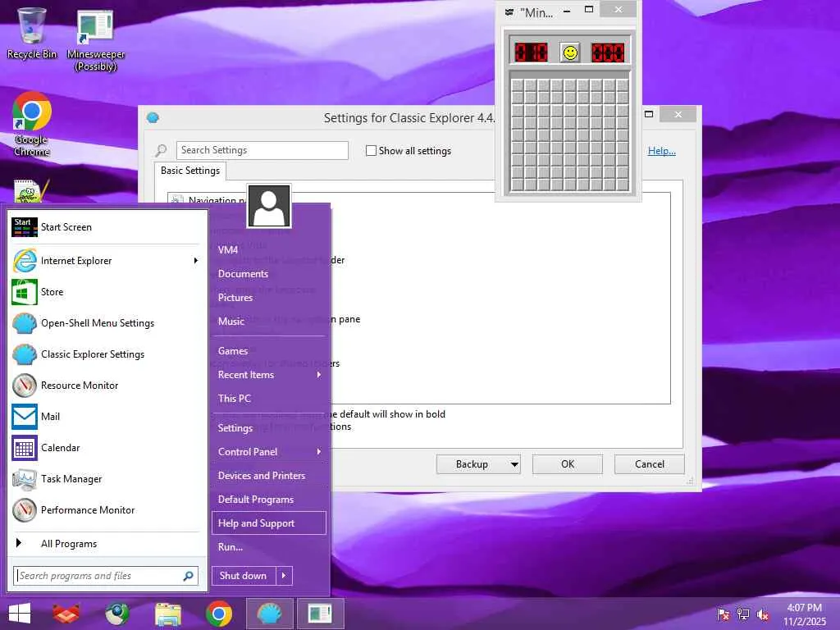Click the top-left Minesweeper grid cell

[517, 86]
